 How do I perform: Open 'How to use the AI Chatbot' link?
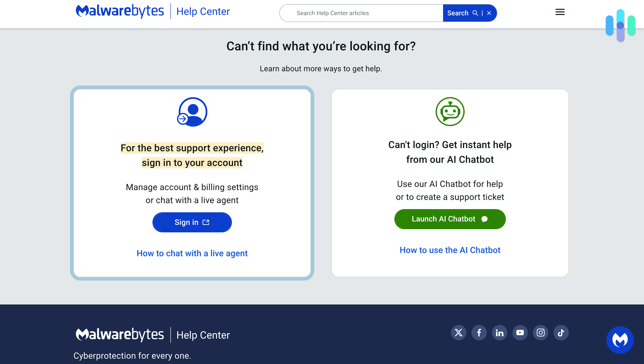450,250
